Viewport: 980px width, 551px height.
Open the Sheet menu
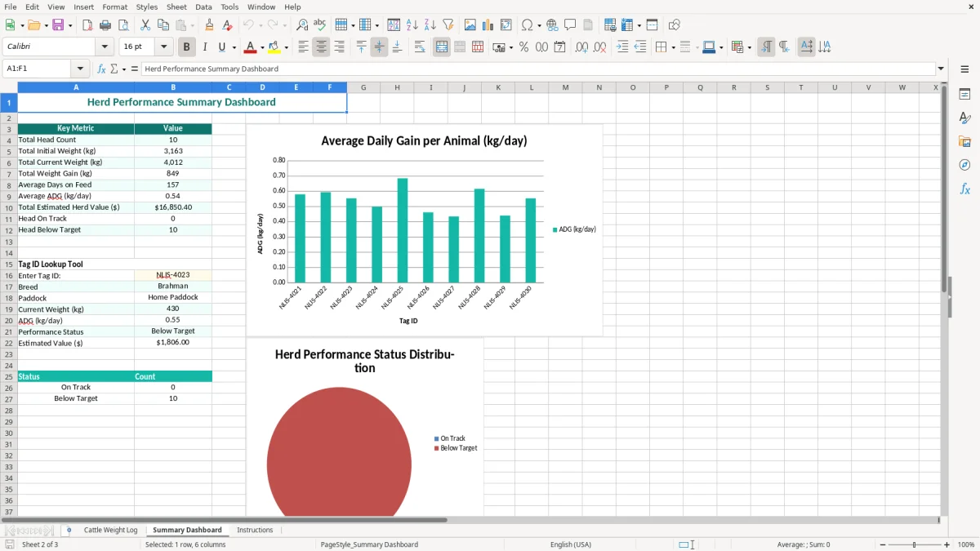coord(176,7)
